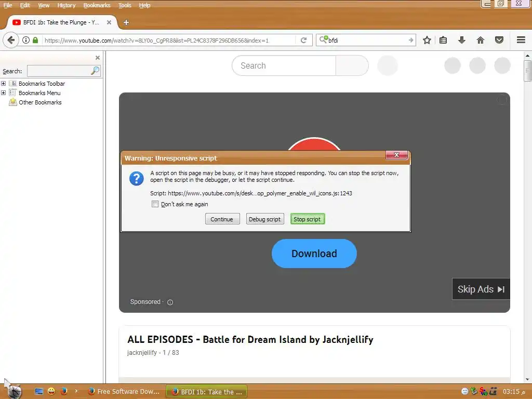This screenshot has height=399, width=532.
Task: Click the blue question mark dialog icon
Action: 137,179
